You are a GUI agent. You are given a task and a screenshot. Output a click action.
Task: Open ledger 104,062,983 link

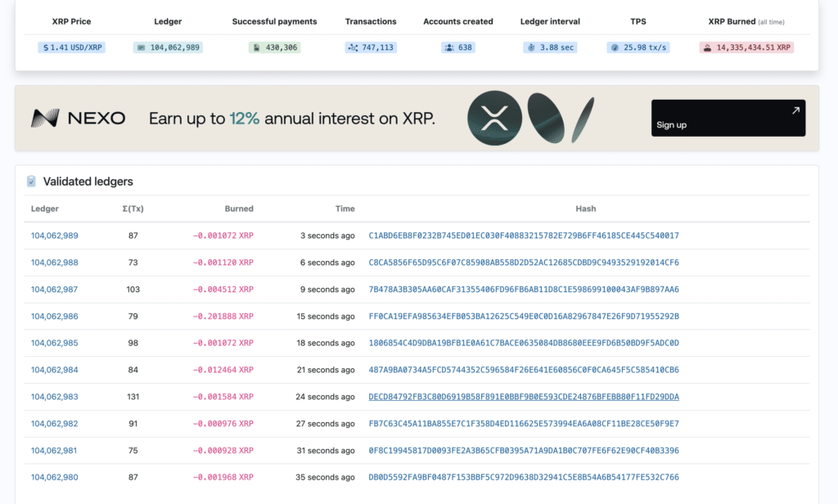(55, 397)
